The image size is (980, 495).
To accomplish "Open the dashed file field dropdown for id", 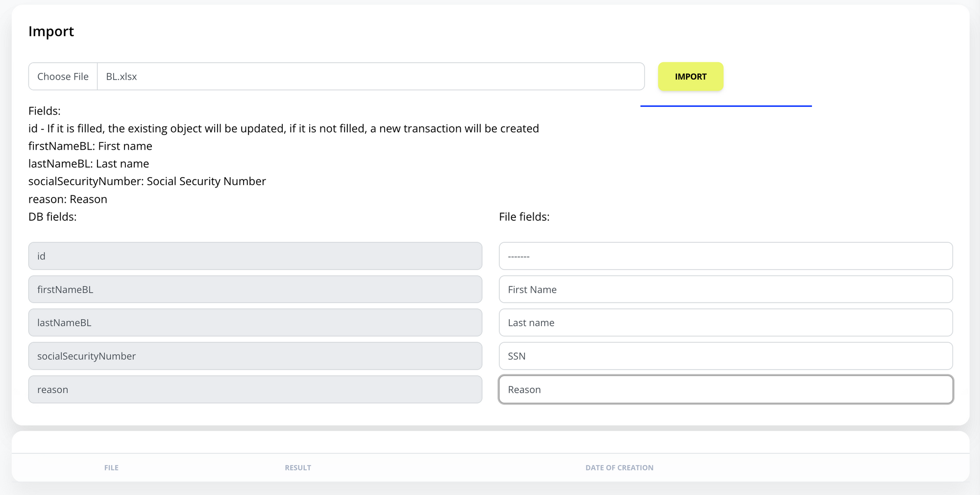I will [x=725, y=256].
